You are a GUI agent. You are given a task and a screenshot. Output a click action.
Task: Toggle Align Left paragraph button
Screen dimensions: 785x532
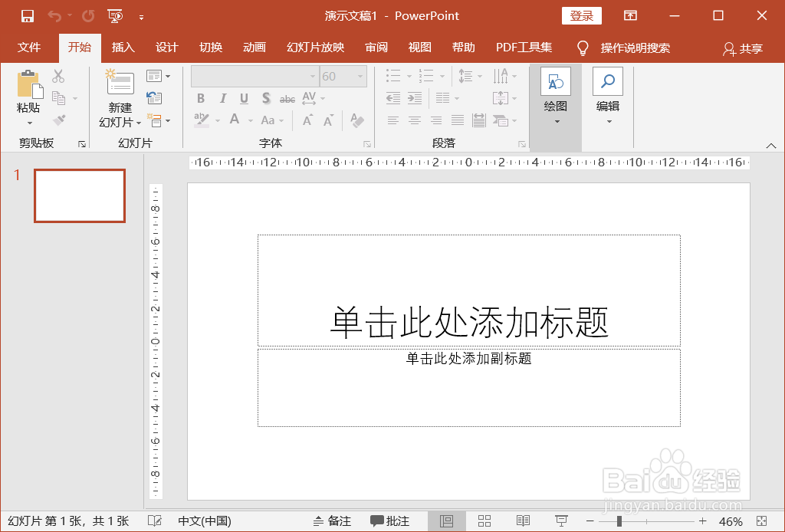[393, 120]
